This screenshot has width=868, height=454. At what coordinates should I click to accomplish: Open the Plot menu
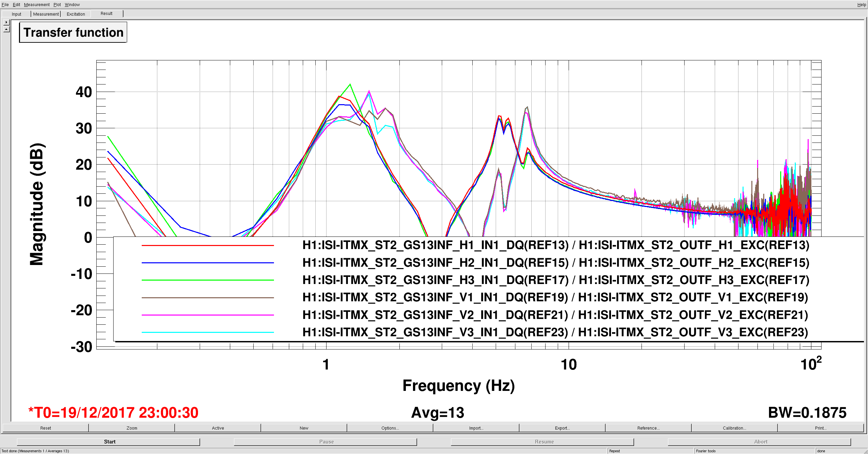coord(57,4)
